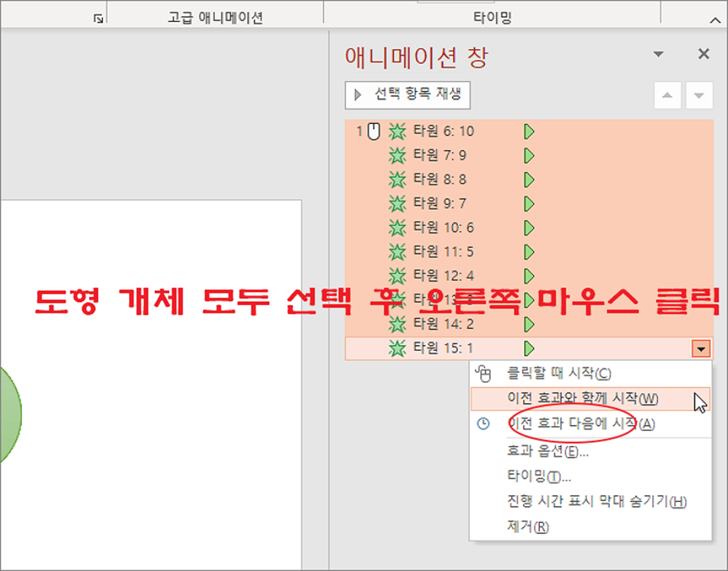Select 타원 12: 4 animation row

coord(529,276)
